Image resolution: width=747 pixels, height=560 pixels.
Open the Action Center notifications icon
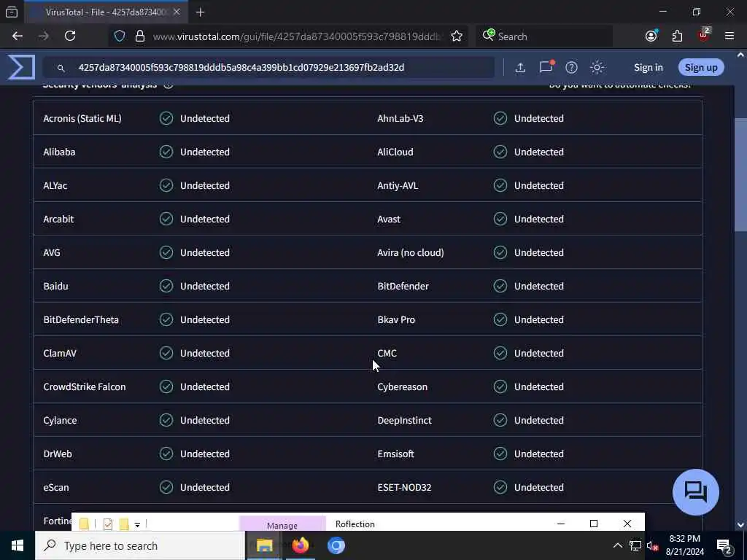coord(724,546)
